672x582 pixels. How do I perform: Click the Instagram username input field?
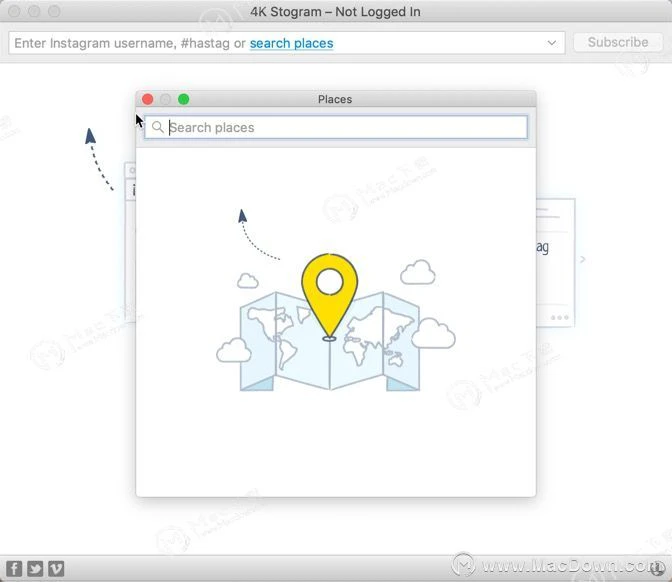tap(286, 43)
